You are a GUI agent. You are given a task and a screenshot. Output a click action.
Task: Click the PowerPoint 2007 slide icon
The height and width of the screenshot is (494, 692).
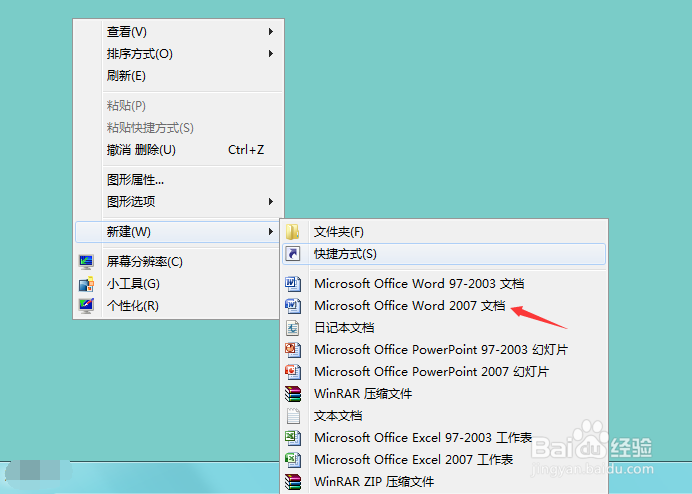point(293,372)
